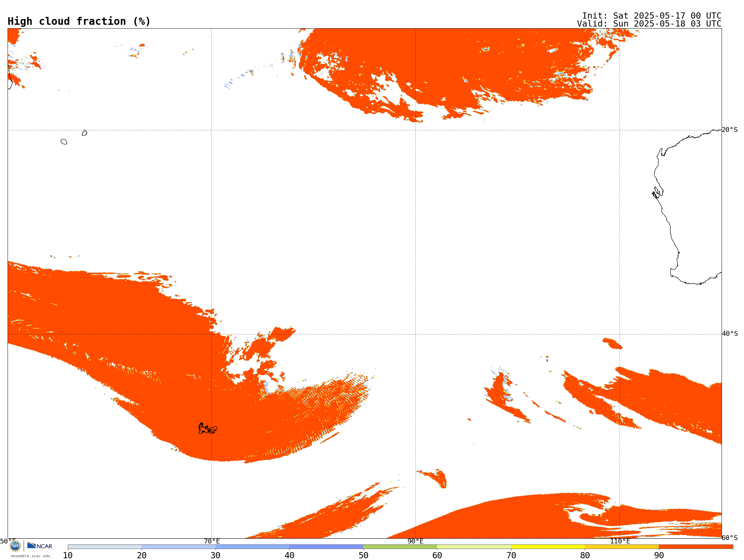
Task: Pick the amber 80-90 colorbar segment
Action: coord(622,547)
